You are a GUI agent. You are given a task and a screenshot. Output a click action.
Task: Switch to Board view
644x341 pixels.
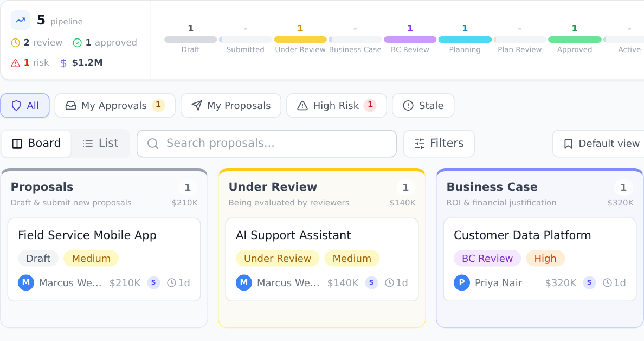(36, 143)
